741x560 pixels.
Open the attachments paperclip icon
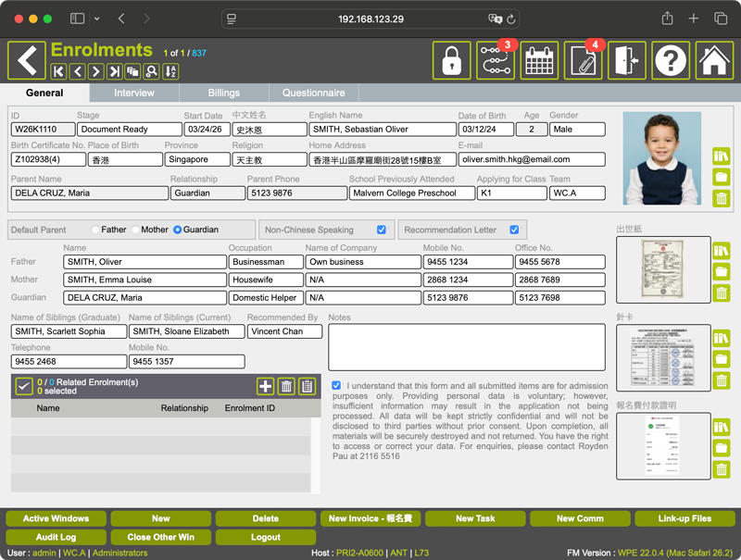pos(583,61)
